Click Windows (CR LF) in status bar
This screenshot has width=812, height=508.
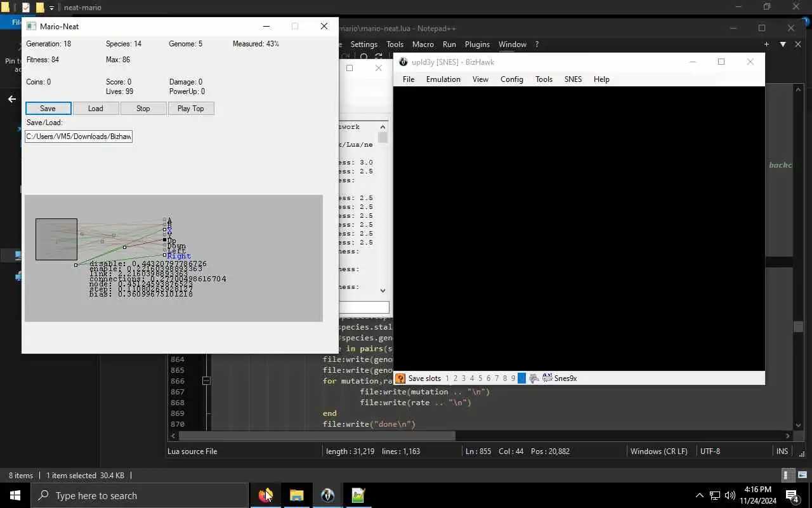tap(659, 451)
